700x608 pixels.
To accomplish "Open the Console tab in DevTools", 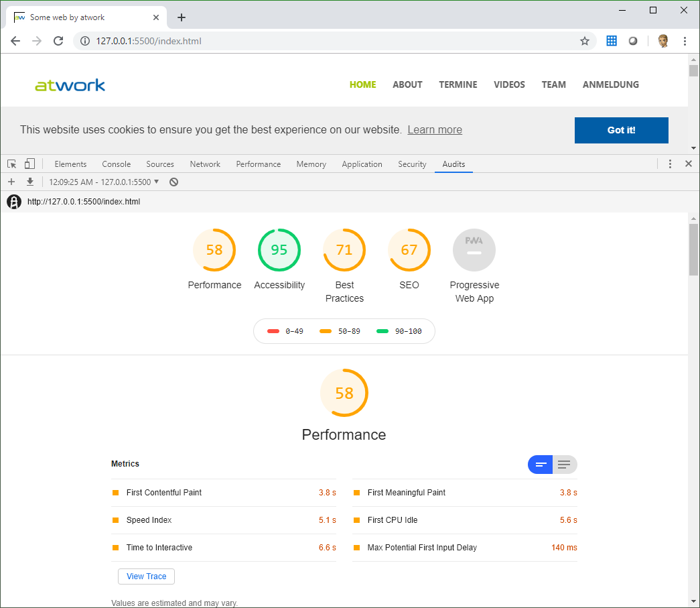I will pos(116,164).
